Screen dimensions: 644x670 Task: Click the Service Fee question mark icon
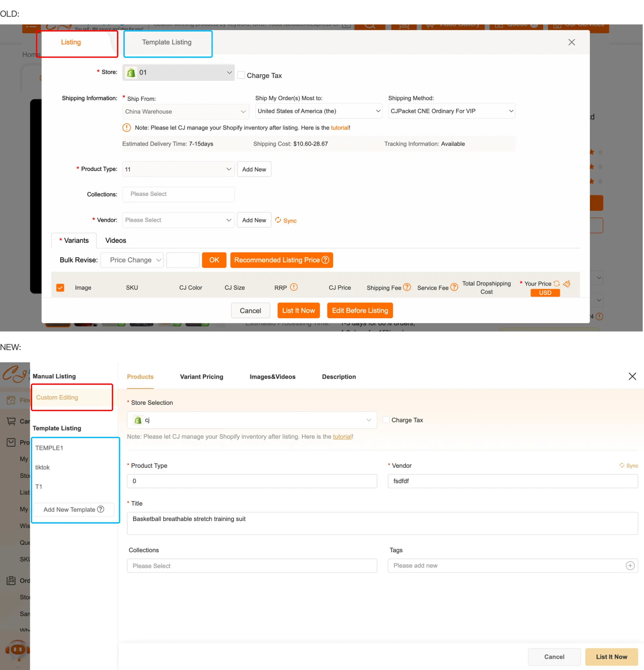point(454,287)
